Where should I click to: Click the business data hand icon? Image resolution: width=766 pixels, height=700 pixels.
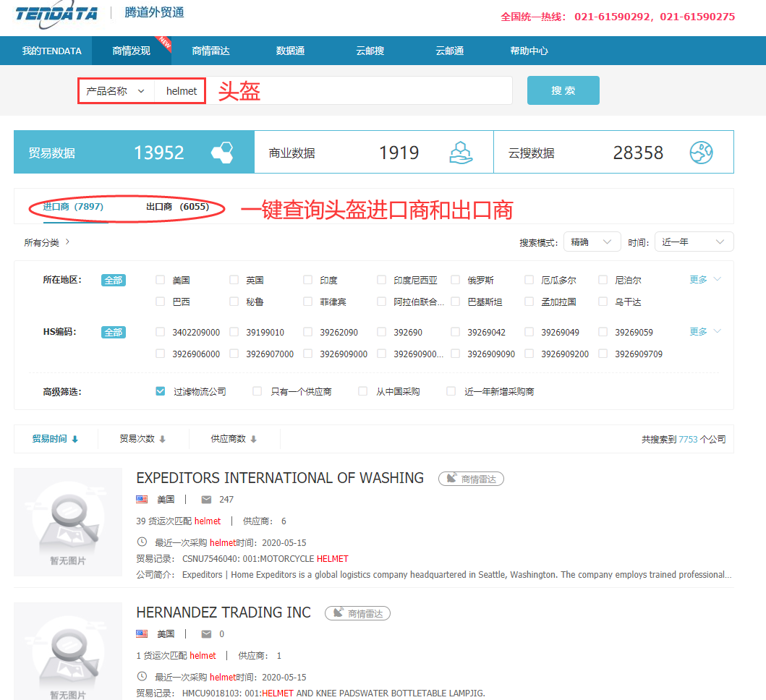461,153
